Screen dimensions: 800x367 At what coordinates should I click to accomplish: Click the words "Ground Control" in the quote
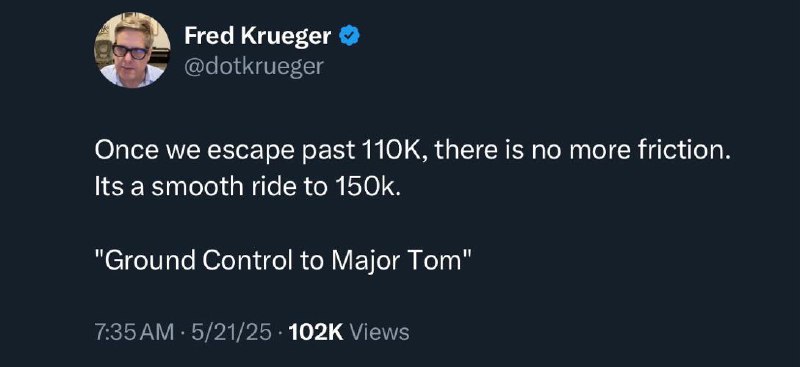[x=200, y=261]
